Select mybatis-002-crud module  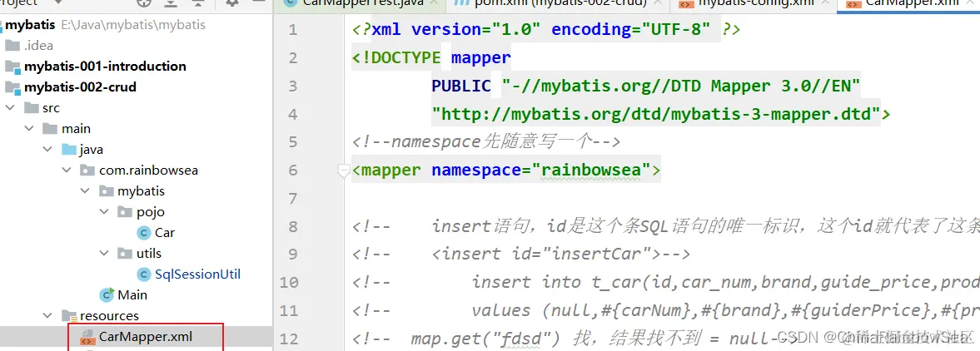click(x=80, y=87)
